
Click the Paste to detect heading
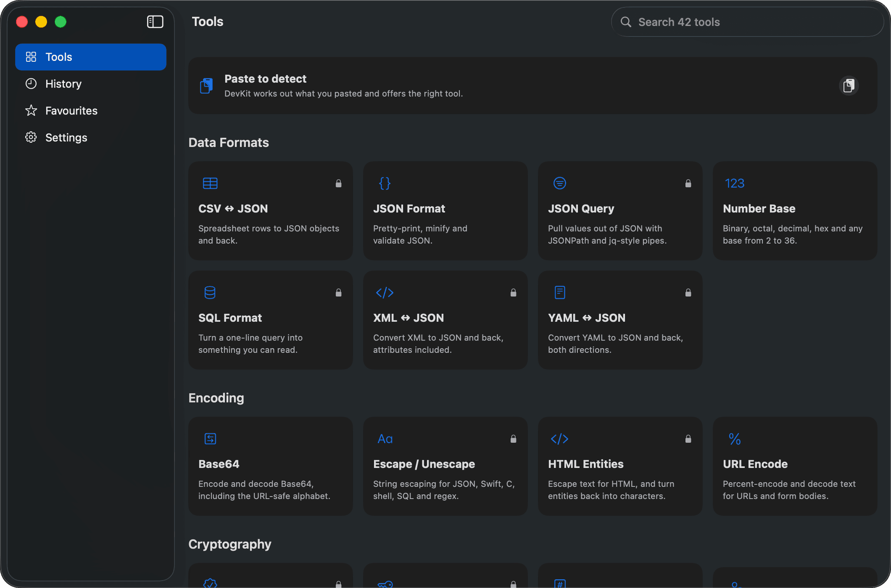point(265,79)
